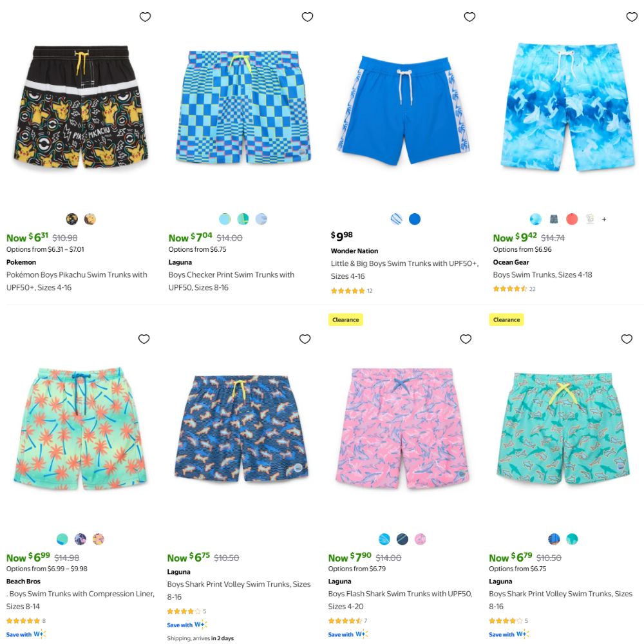Favorite the pink Flash Shark swim trunks
The height and width of the screenshot is (644, 644).
click(466, 339)
